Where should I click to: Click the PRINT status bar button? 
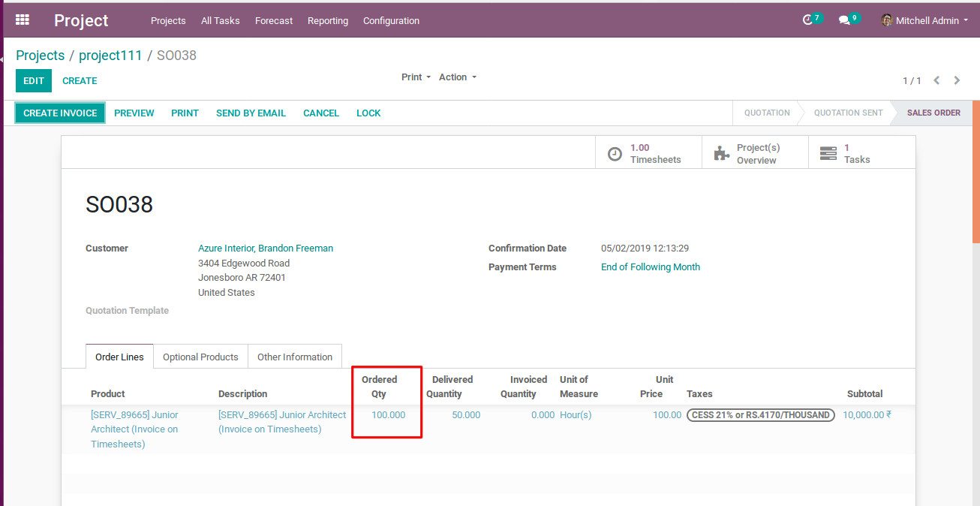(185, 113)
